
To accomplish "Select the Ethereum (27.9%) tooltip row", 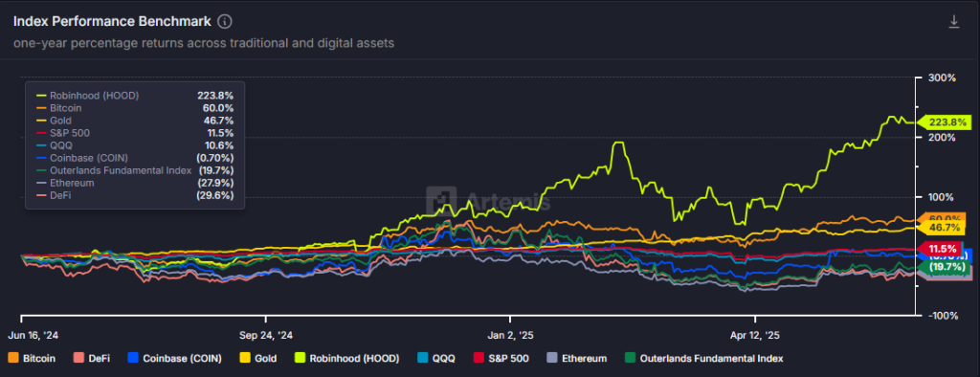I will tap(135, 183).
